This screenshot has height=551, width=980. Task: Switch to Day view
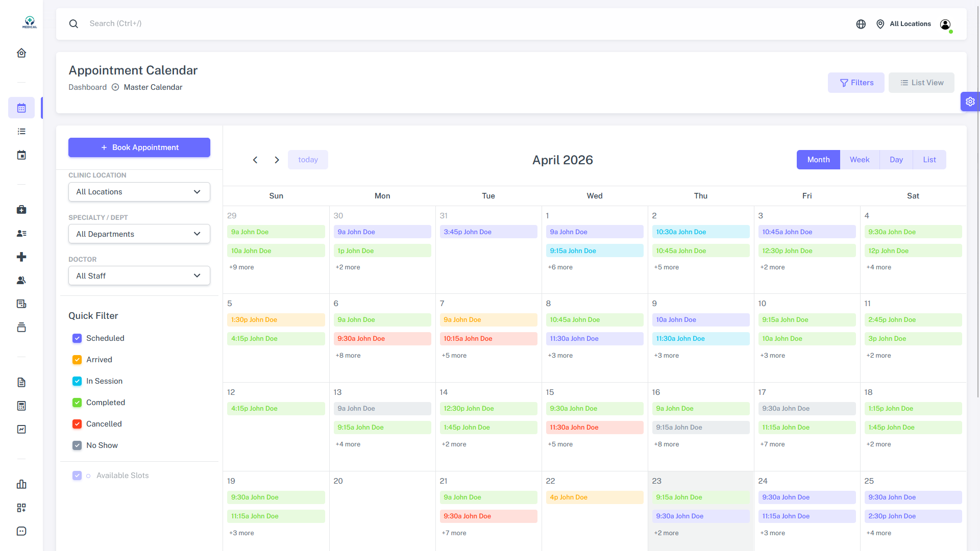pyautogui.click(x=896, y=160)
